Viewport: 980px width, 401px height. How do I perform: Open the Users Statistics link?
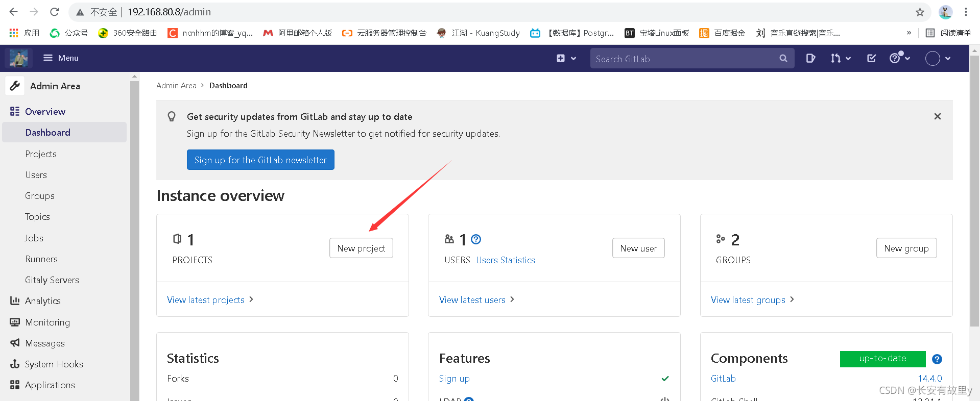tap(506, 260)
